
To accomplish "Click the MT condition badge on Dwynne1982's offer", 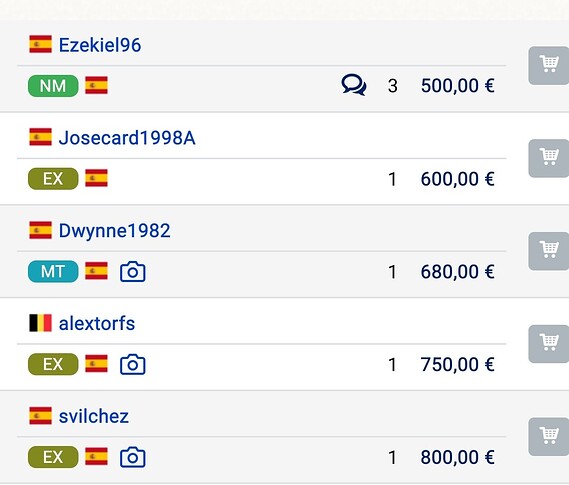I will tap(53, 271).
